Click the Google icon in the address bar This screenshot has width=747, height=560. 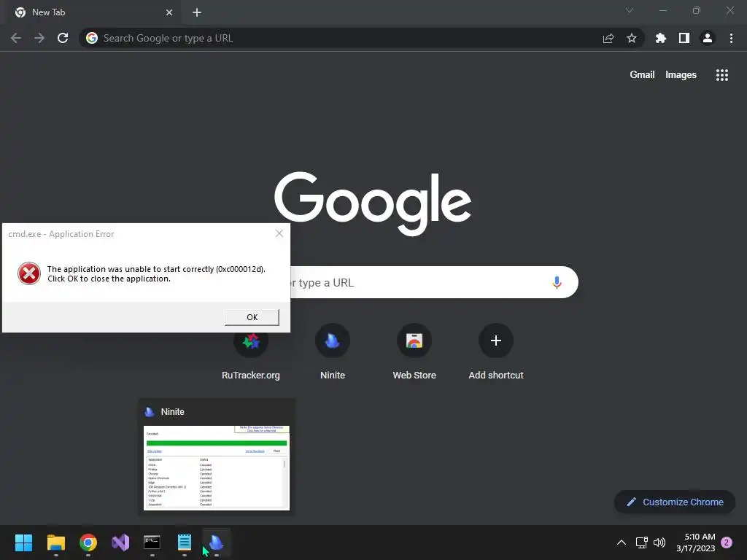(x=92, y=38)
